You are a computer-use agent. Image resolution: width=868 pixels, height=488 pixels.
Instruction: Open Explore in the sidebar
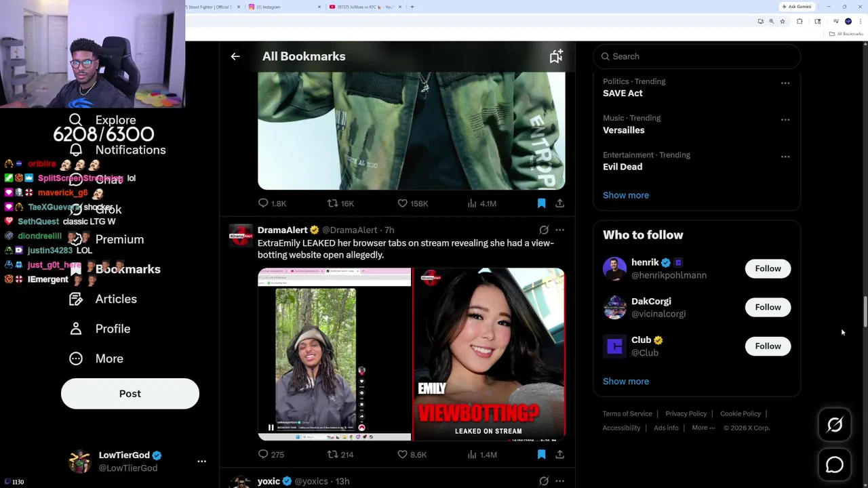(102, 120)
